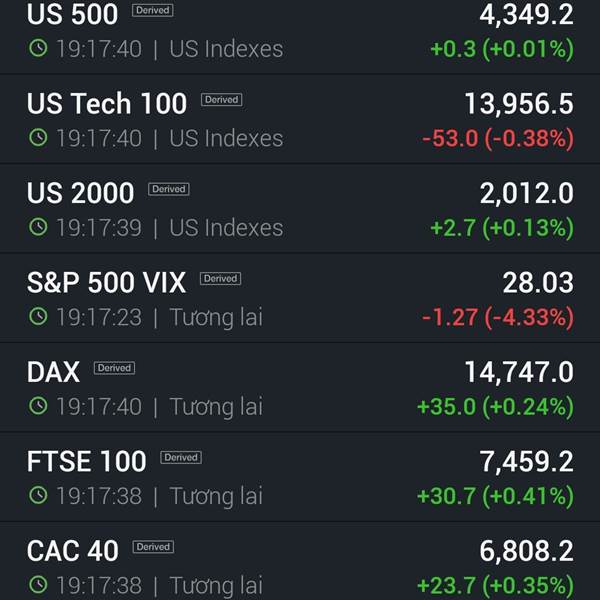
Task: Select the DAX price 14,747.0
Action: pyautogui.click(x=519, y=372)
